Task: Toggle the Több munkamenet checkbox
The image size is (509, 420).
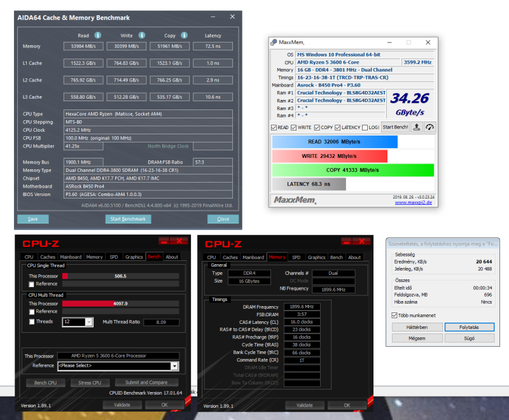Action: pos(394,315)
